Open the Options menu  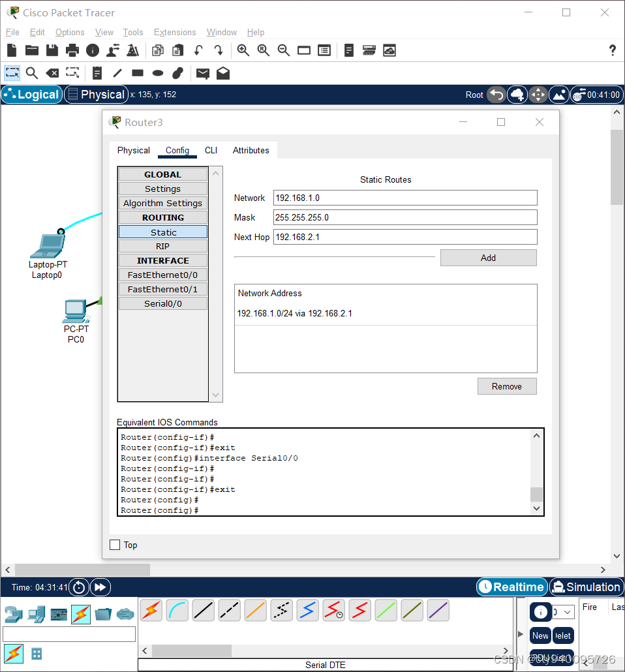click(70, 32)
